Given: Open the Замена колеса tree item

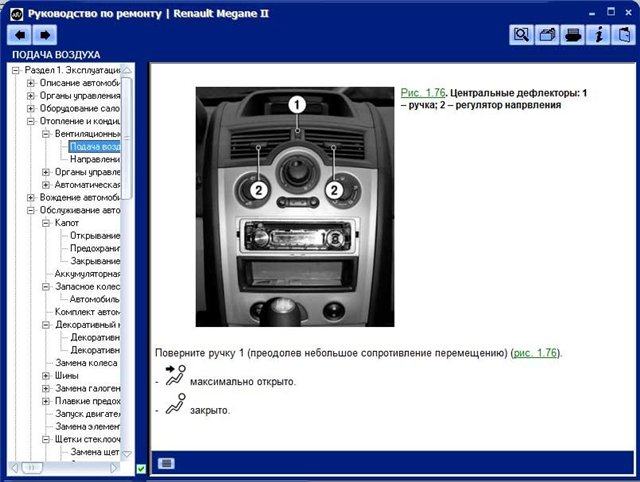Looking at the screenshot, I should tap(86, 363).
